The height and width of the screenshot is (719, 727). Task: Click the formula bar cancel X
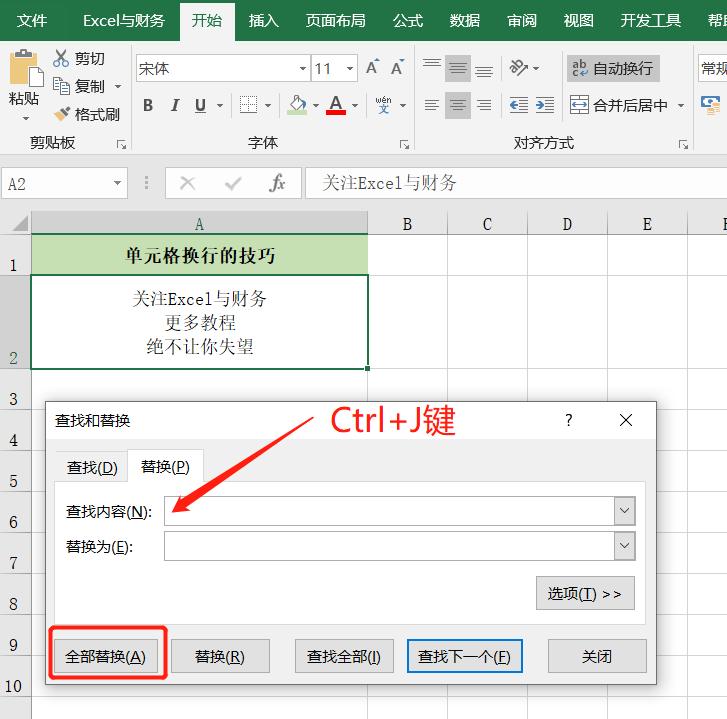click(187, 183)
